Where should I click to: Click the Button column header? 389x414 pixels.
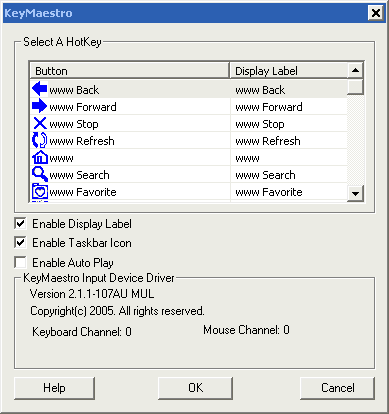point(130,71)
